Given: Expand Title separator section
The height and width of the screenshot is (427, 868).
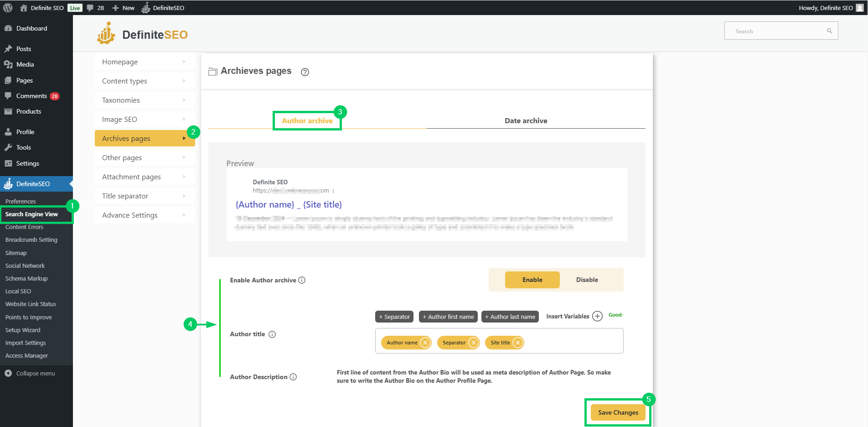Looking at the screenshot, I should pos(145,196).
